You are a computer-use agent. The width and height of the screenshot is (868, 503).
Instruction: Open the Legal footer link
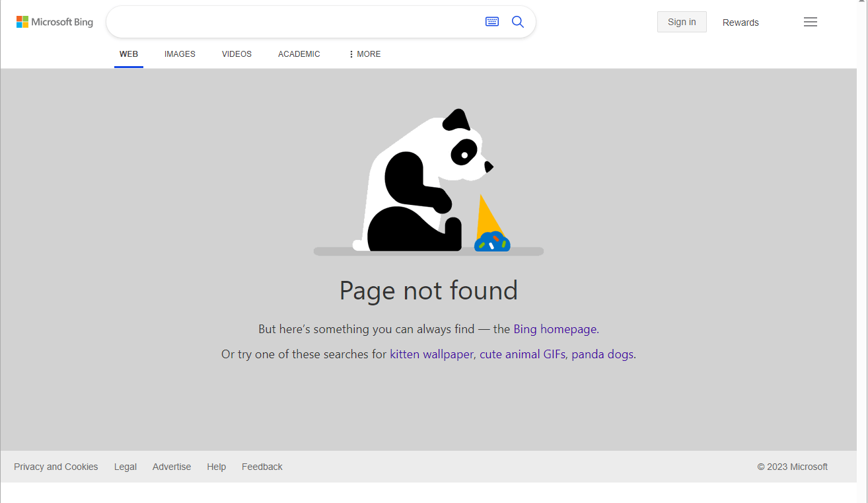click(126, 467)
